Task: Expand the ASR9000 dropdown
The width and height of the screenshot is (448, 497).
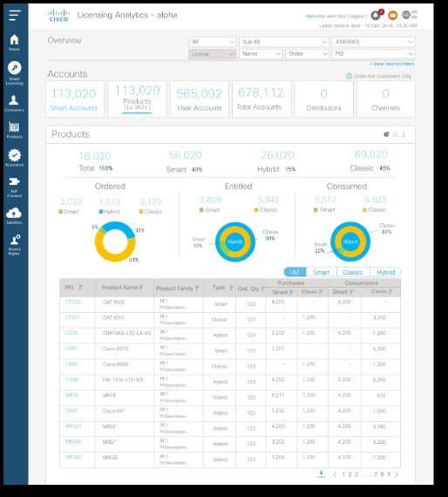Action: coord(374,42)
